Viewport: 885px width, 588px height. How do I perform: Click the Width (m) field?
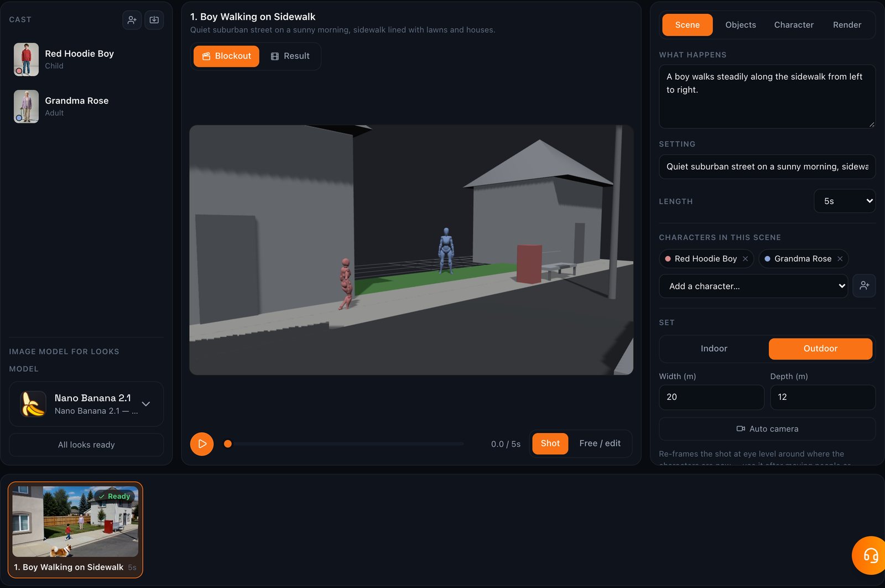click(x=711, y=397)
